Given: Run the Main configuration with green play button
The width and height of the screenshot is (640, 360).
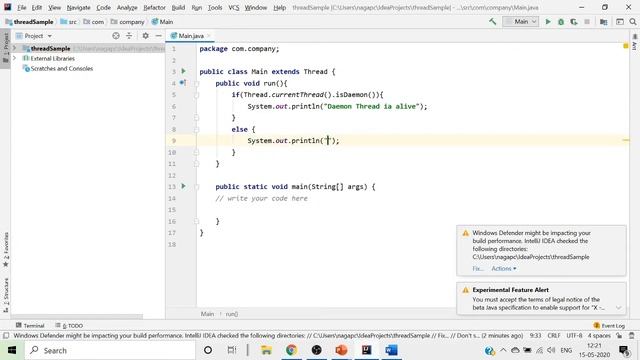Looking at the screenshot, I should pyautogui.click(x=548, y=22).
